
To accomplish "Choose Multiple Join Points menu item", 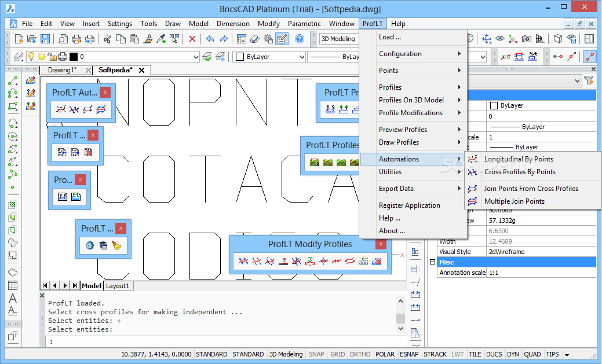I will (514, 201).
